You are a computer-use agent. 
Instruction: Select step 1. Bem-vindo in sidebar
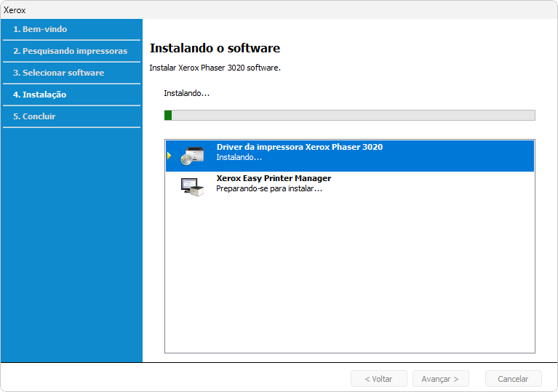pos(40,29)
